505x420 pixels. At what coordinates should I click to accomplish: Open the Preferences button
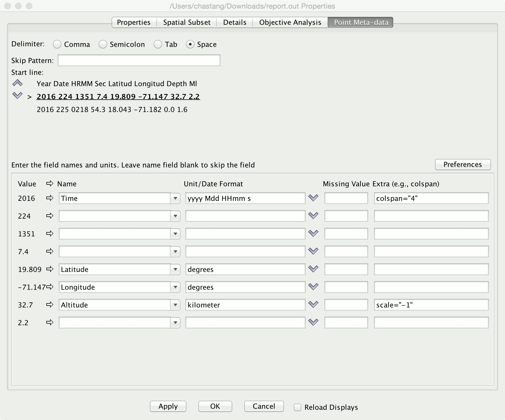[x=462, y=164]
